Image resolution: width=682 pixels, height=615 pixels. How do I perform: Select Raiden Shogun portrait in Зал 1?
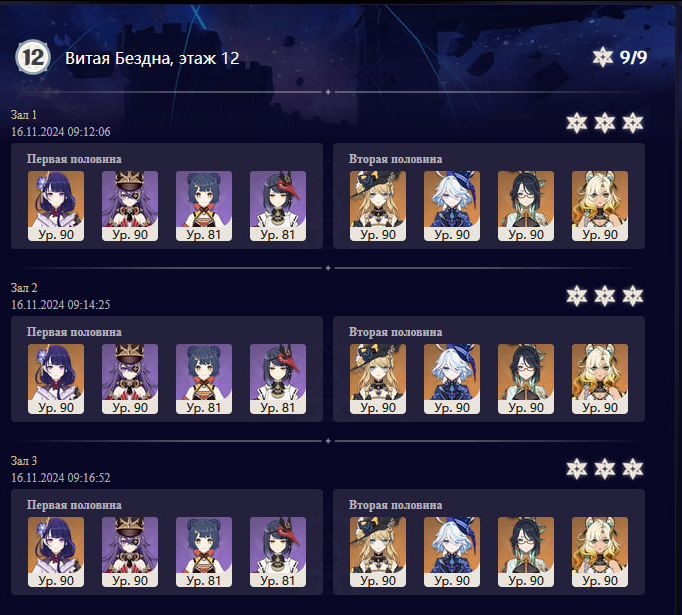point(56,206)
